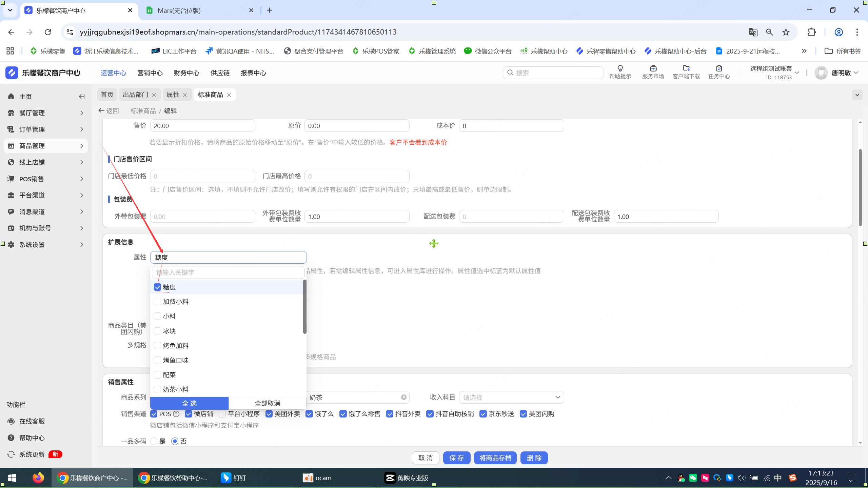Screen dimensions: 868x488
Task: Click the bookmark star icon
Action: pos(786,32)
